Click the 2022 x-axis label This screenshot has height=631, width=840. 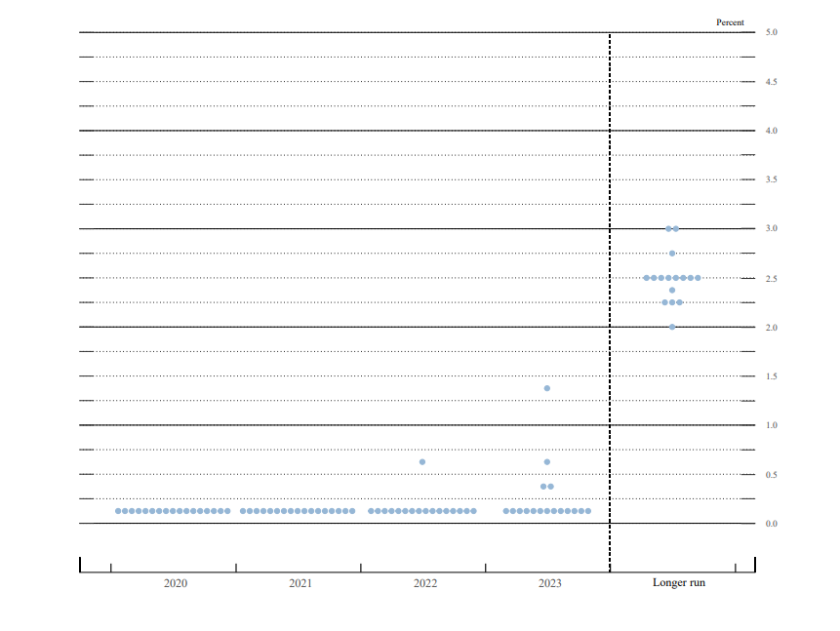[424, 583]
